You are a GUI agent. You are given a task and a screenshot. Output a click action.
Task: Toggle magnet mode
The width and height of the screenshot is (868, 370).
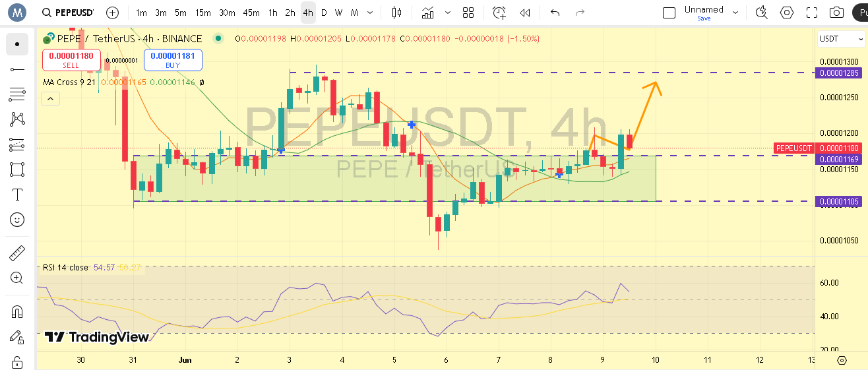coord(17,312)
